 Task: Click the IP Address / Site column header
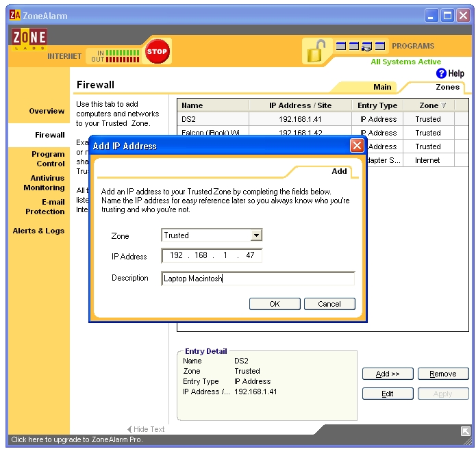300,105
